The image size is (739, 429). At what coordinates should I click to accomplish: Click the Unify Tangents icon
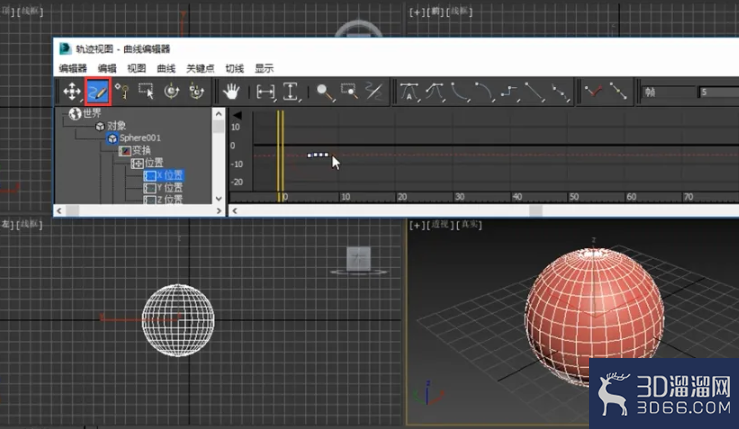(x=618, y=91)
